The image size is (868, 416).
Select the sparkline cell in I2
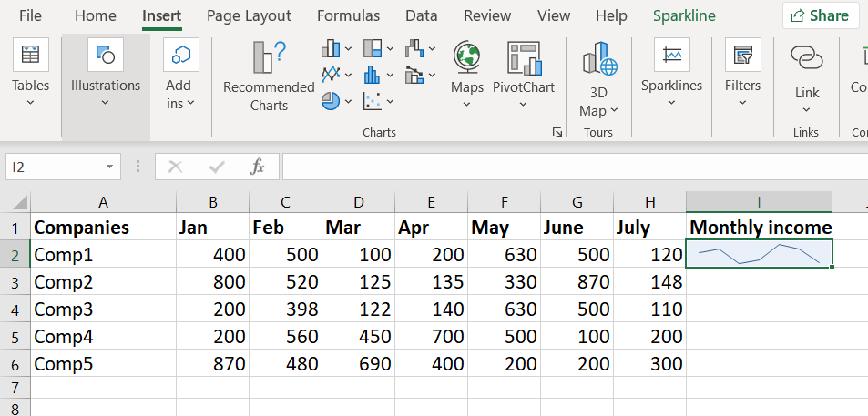tap(759, 254)
